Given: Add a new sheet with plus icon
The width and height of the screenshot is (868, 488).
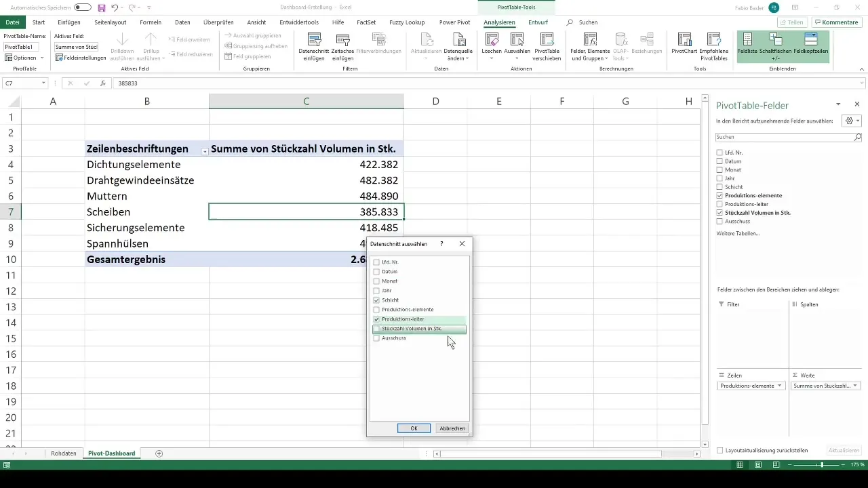Looking at the screenshot, I should click(159, 453).
